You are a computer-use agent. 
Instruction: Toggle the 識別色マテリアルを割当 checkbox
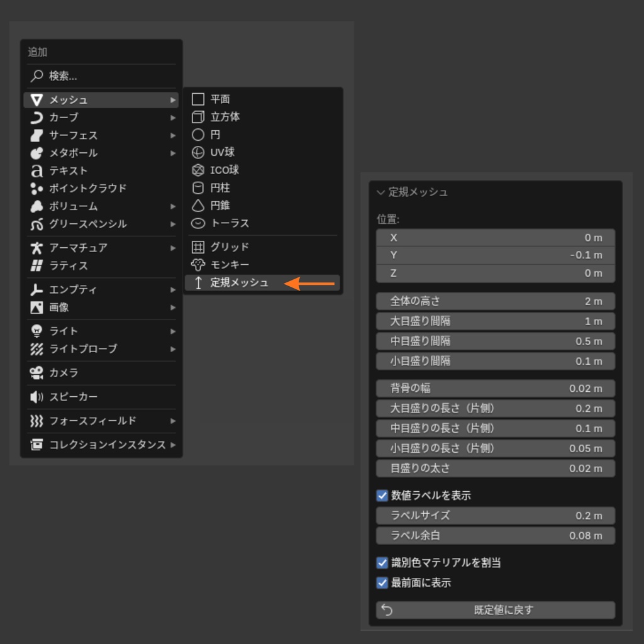coord(382,563)
